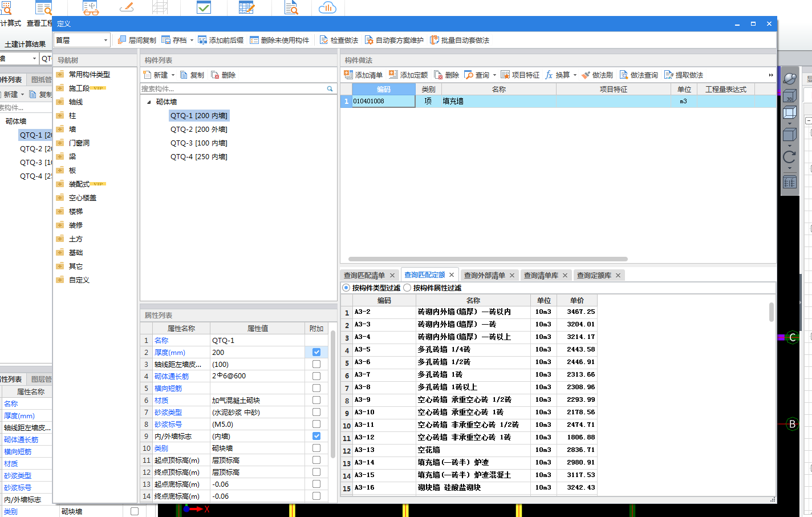Viewport: 812px width, 517px height.
Task: Click 复制 icon in 构件列表 panel
Action: pos(184,75)
